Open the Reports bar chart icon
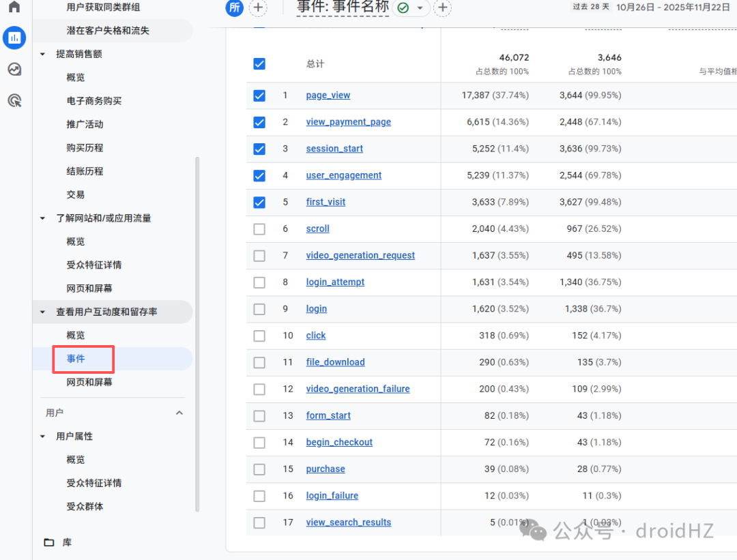The width and height of the screenshot is (737, 560). (14, 38)
